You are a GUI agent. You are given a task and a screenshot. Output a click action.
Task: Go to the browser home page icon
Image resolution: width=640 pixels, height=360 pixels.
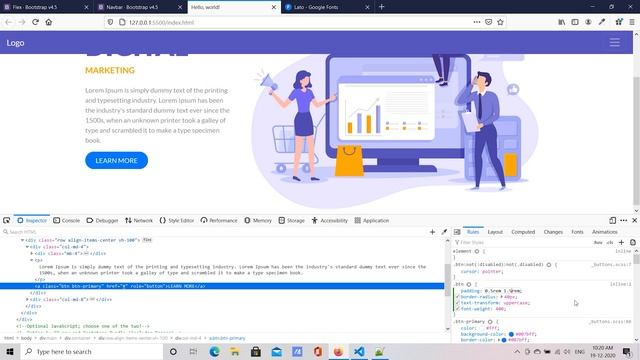pyautogui.click(x=49, y=22)
